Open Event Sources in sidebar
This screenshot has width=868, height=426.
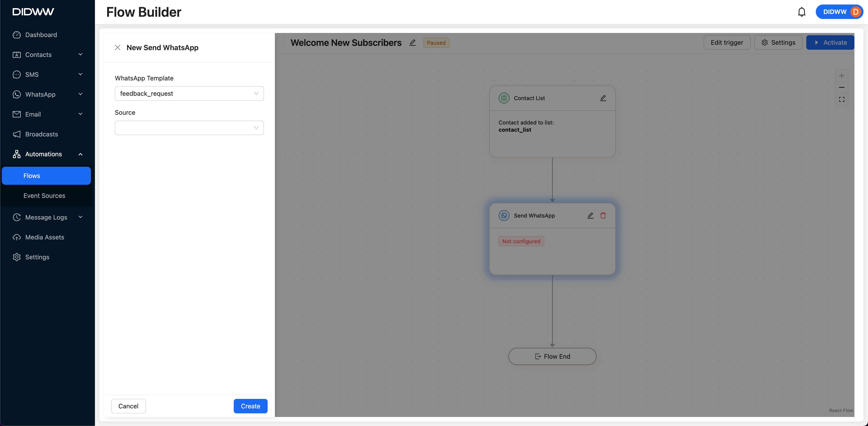[x=44, y=196]
